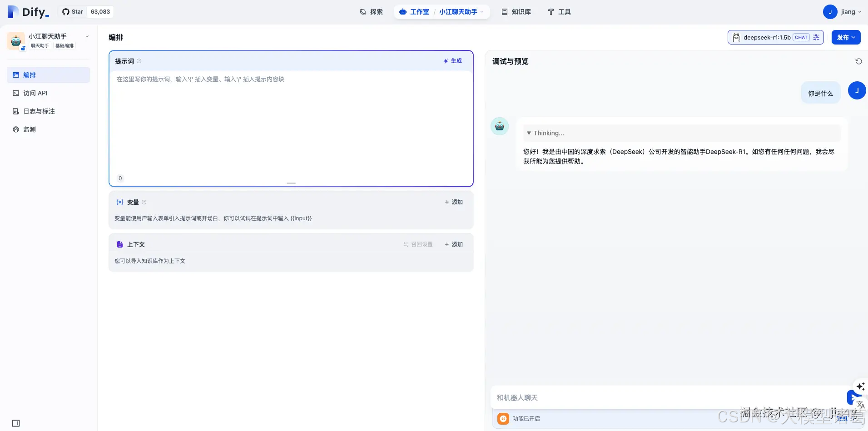868x431 pixels.
Task: Open 日志与标注 from the sidebar
Action: coord(38,111)
